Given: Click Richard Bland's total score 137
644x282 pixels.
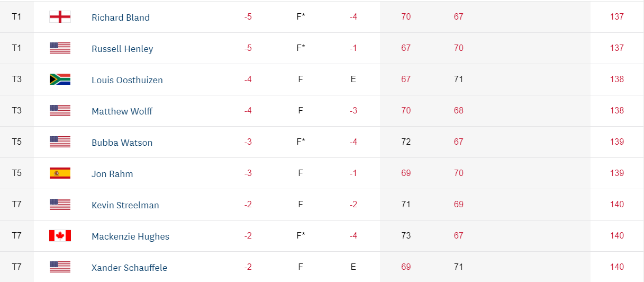Looking at the screenshot, I should click(616, 17).
